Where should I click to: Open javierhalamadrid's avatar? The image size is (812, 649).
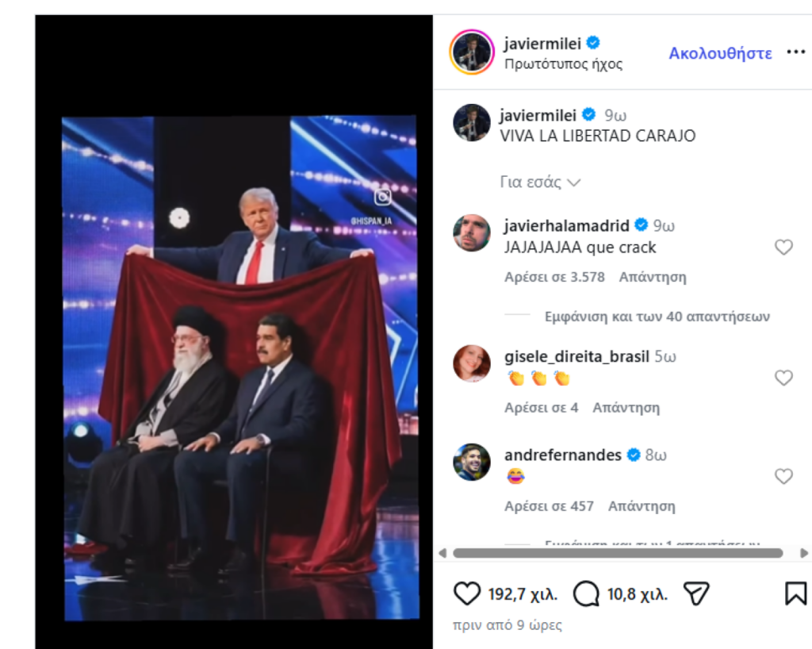472,233
